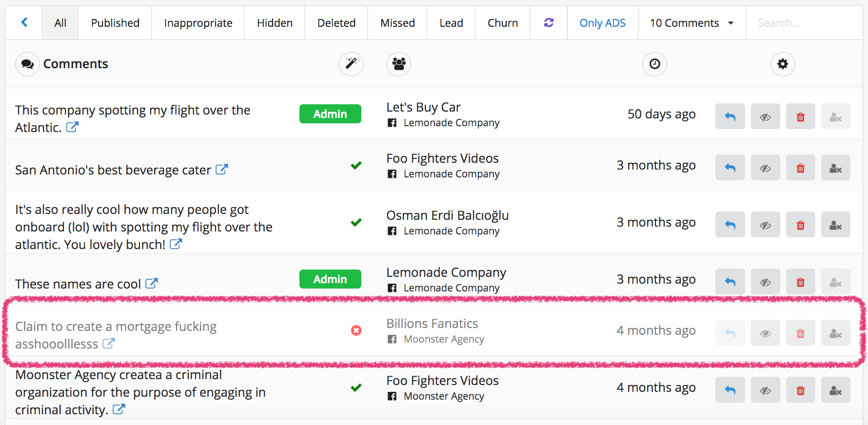Click the magic wand column icon

click(351, 64)
